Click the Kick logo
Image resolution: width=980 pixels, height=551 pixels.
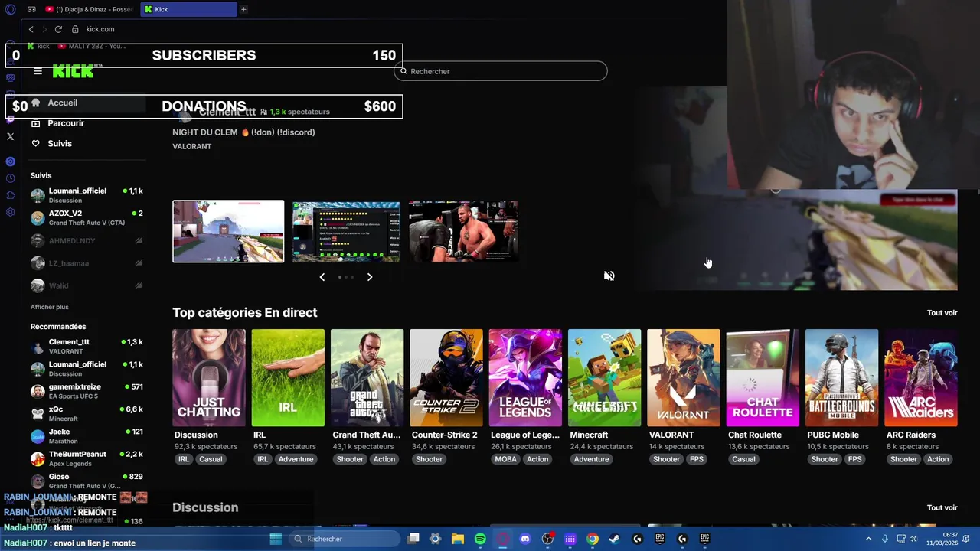coord(73,71)
